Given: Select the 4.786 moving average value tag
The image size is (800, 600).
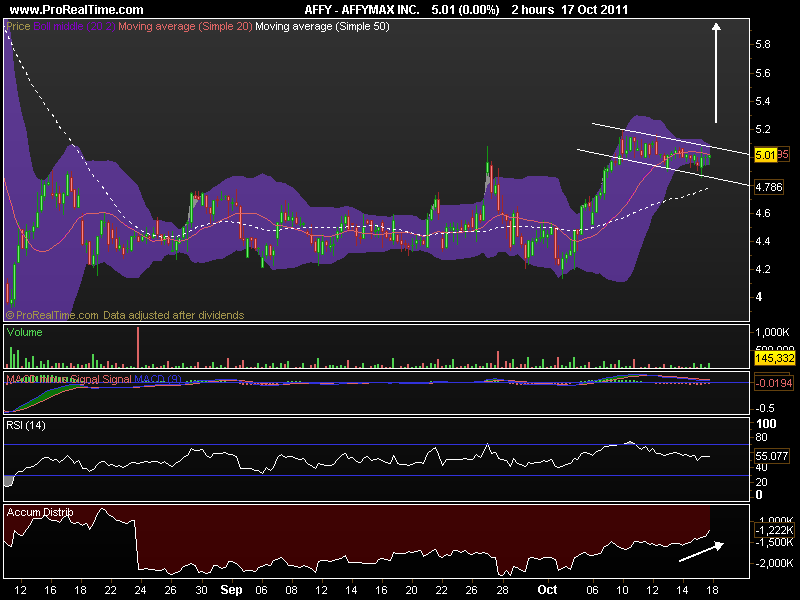Looking at the screenshot, I should tap(769, 187).
